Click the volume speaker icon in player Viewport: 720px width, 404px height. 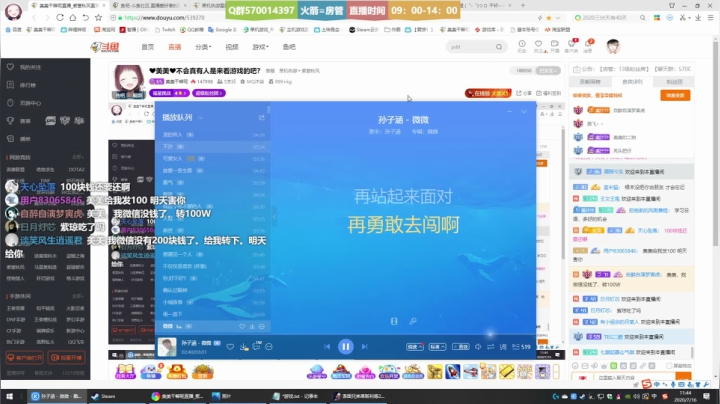478,347
